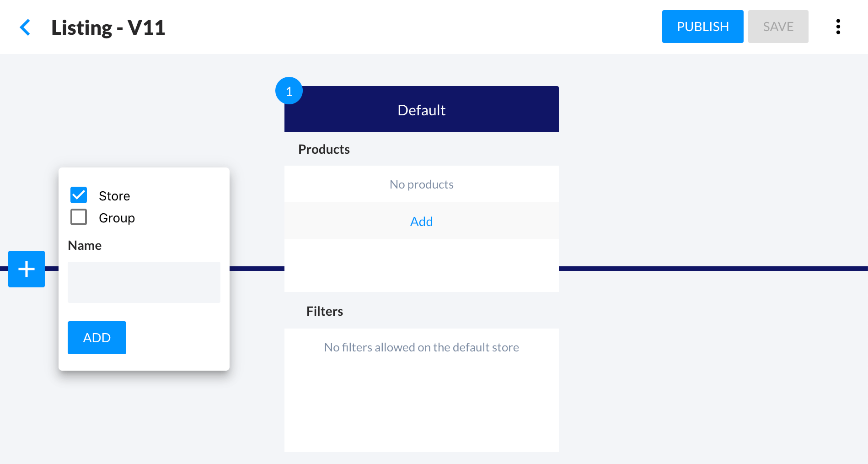Viewport: 868px width, 464px height.
Task: Click the 'No products' placeholder row
Action: pos(421,184)
